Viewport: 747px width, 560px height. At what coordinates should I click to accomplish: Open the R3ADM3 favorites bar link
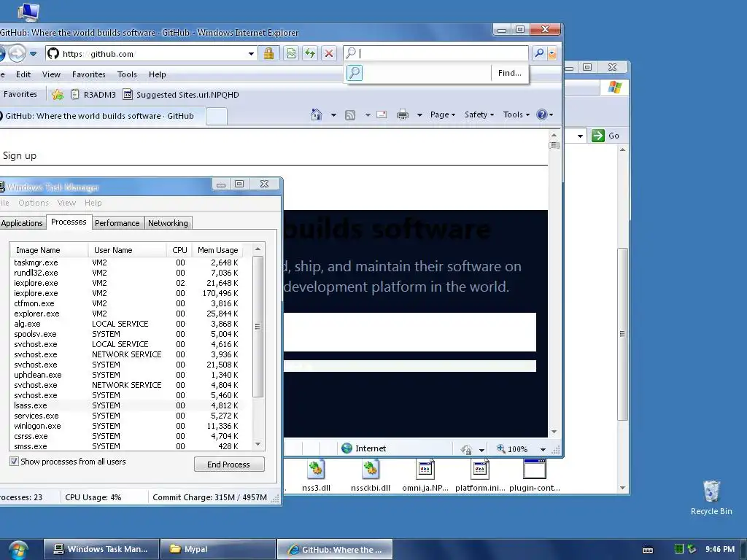click(x=93, y=94)
